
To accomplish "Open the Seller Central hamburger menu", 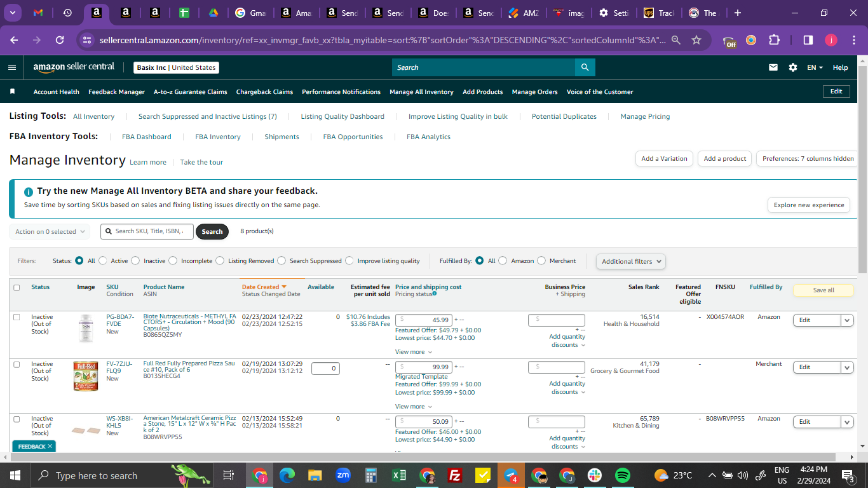I will click(x=12, y=67).
